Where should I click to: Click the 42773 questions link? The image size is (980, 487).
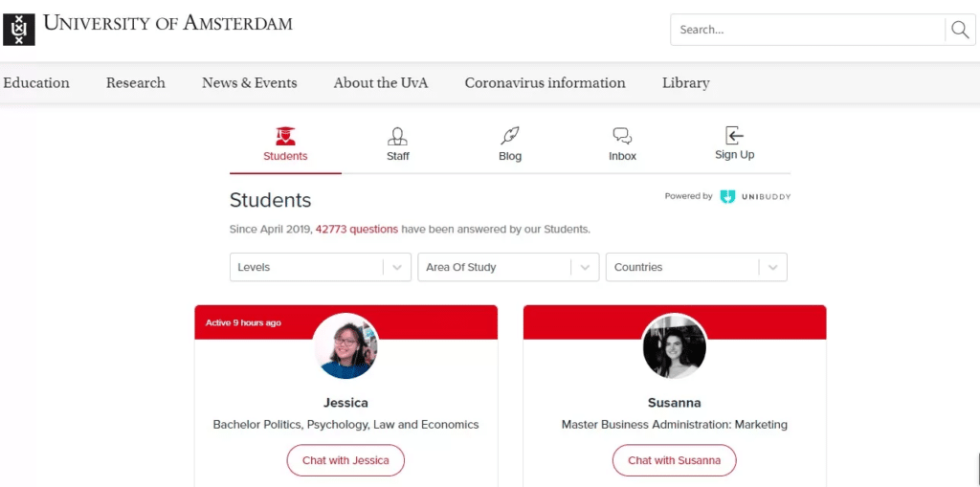(357, 229)
